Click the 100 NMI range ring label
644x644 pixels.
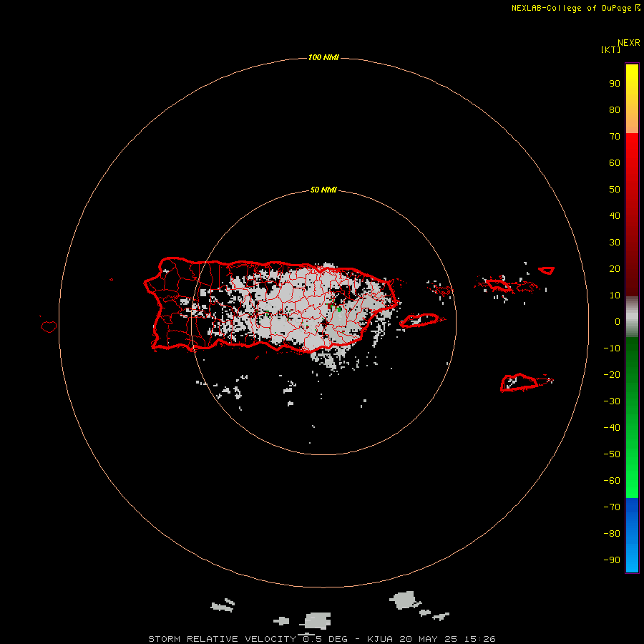point(323,57)
